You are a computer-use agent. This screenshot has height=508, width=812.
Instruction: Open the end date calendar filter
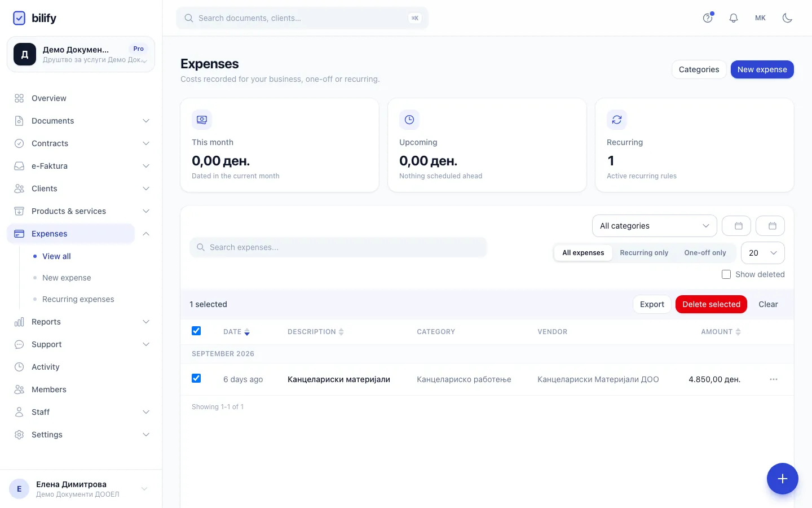pos(770,226)
